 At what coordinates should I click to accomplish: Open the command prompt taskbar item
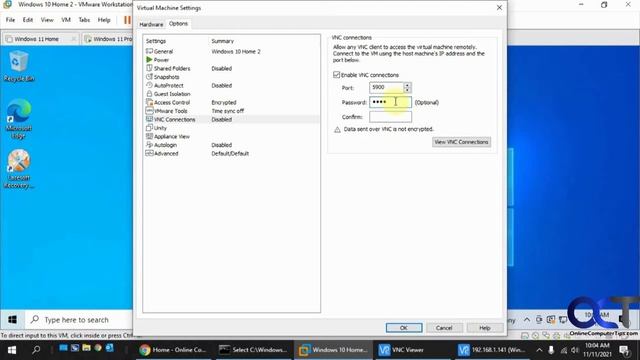pyautogui.click(x=253, y=350)
